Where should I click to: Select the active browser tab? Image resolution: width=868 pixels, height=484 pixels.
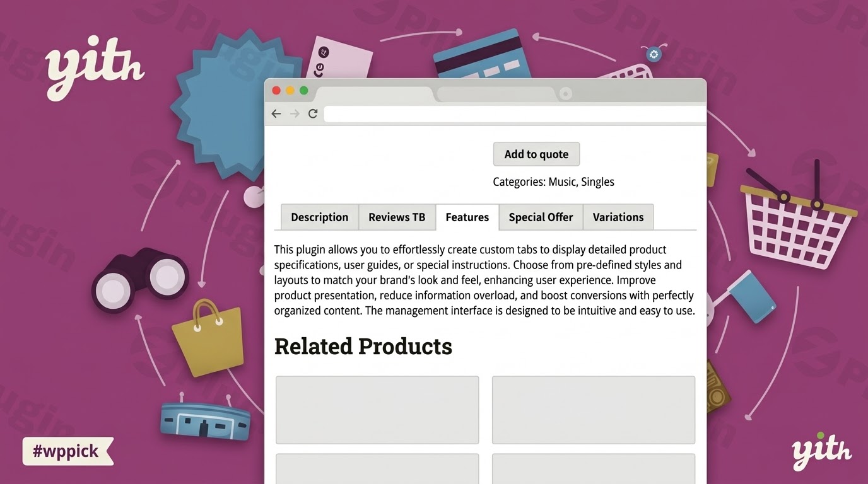pyautogui.click(x=374, y=95)
